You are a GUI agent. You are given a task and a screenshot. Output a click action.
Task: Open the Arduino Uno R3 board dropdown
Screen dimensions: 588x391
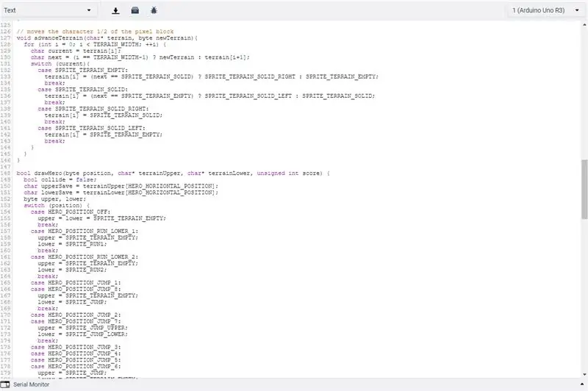(x=545, y=10)
